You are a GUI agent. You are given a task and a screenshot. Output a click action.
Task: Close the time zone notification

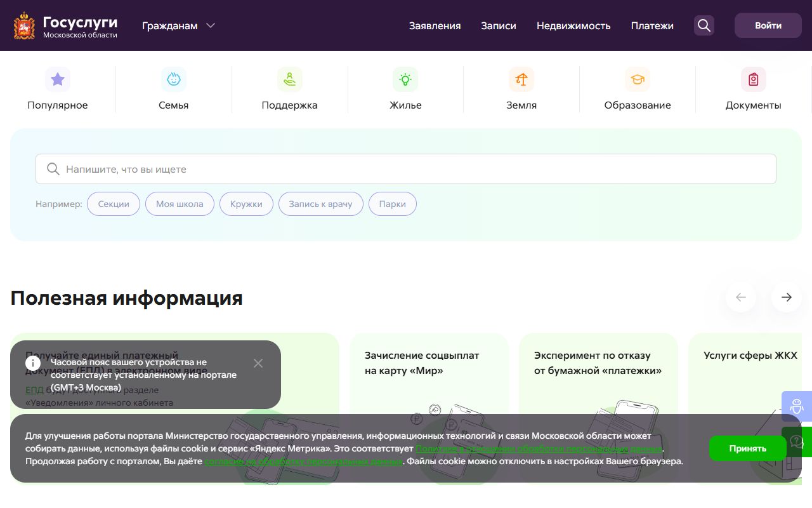tap(258, 363)
